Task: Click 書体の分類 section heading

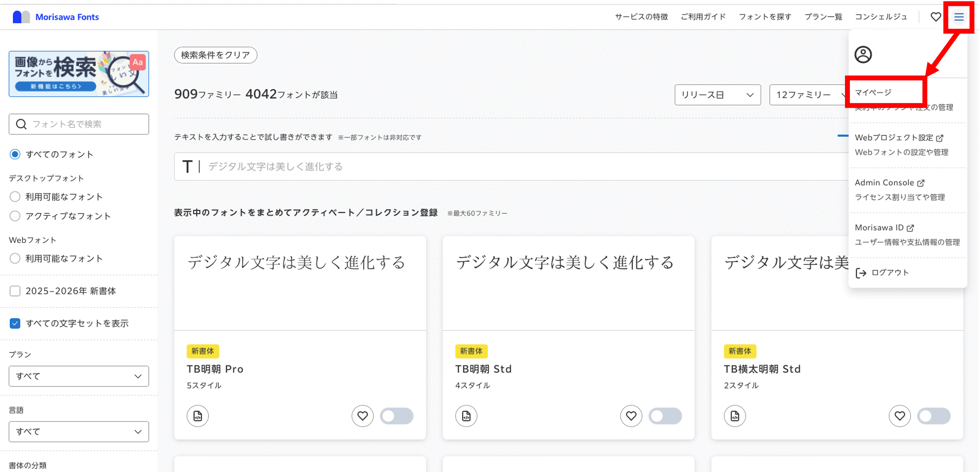Action: coord(28,465)
